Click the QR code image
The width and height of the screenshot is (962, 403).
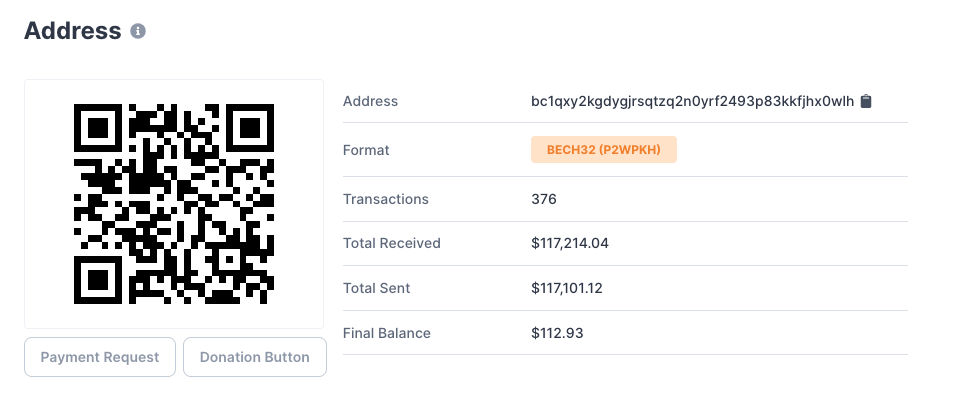point(174,203)
